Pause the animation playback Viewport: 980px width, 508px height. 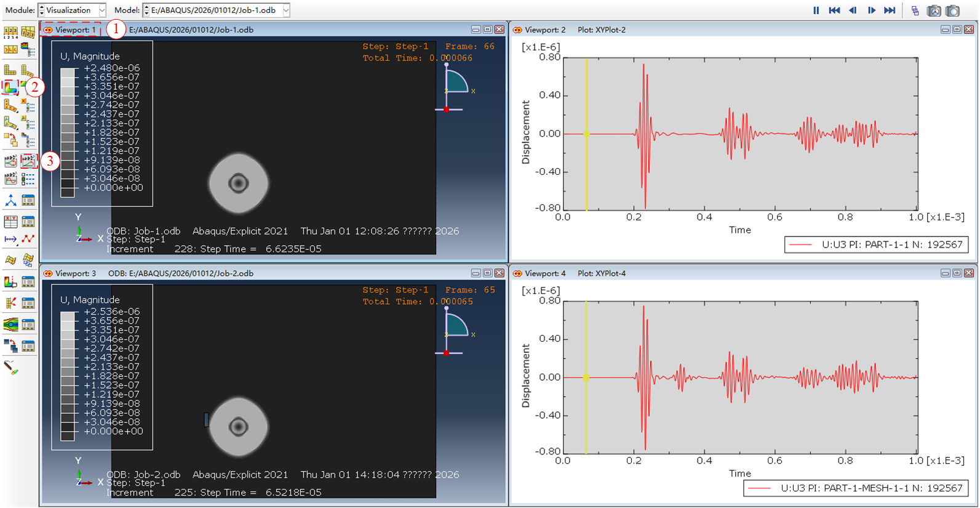click(x=816, y=10)
